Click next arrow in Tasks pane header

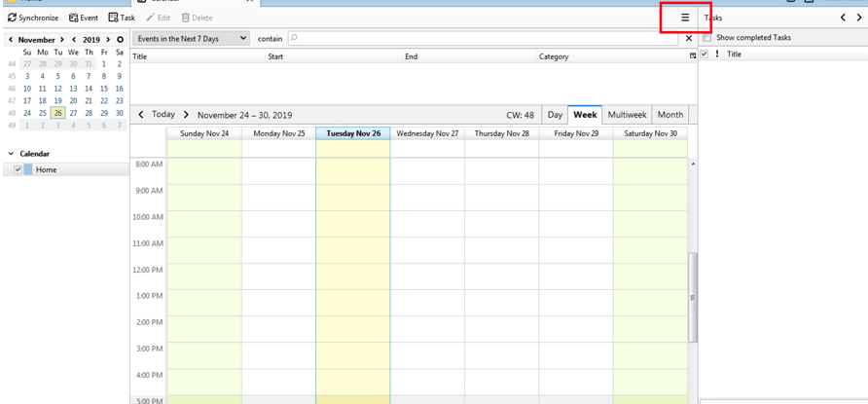[858, 18]
